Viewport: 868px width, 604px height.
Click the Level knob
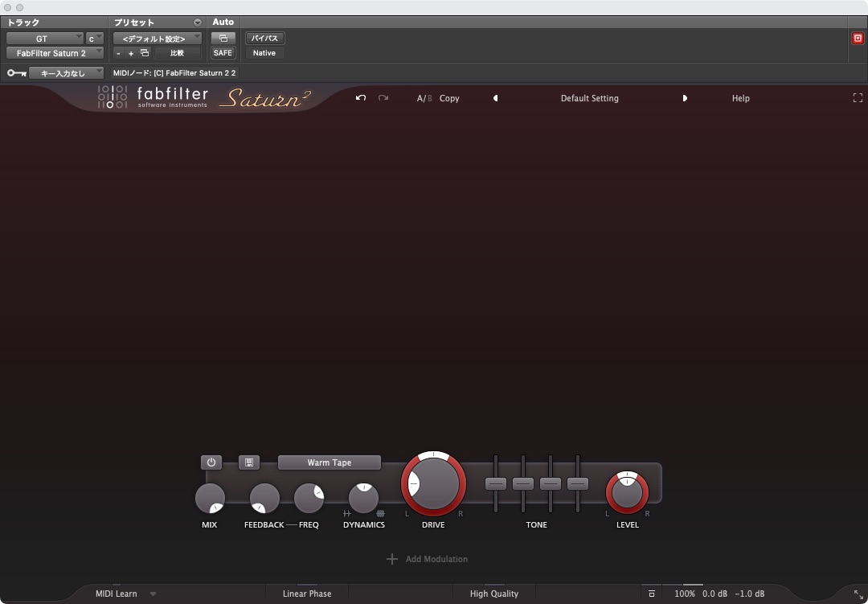click(x=627, y=493)
